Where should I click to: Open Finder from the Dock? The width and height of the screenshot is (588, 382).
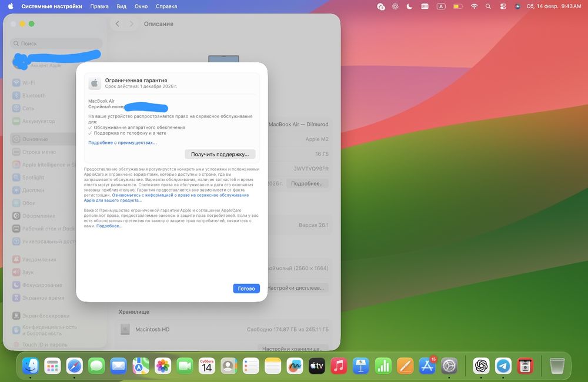(31, 366)
